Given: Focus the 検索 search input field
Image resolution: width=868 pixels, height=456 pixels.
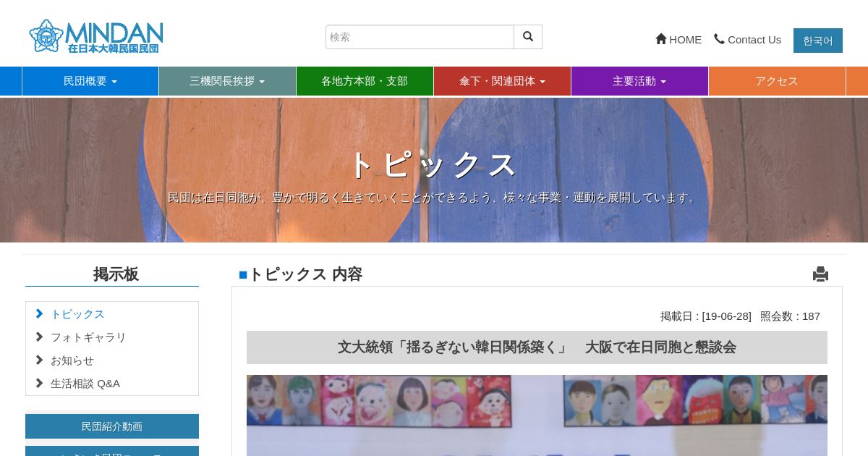Looking at the screenshot, I should coord(420,37).
